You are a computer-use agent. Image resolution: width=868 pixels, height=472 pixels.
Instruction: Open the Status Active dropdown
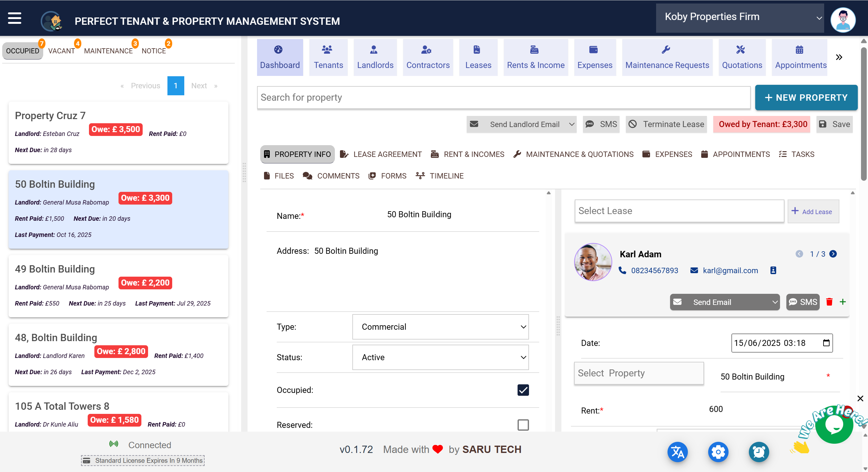440,357
